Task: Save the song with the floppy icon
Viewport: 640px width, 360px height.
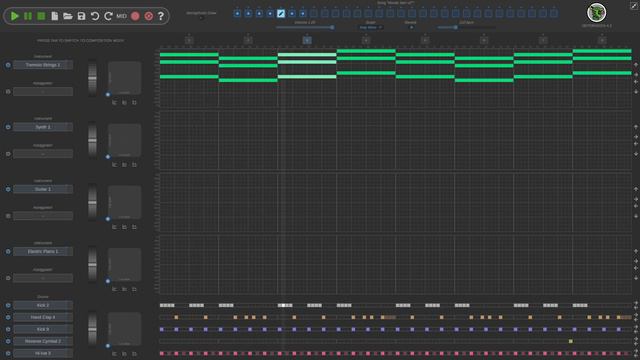Action: (81, 16)
